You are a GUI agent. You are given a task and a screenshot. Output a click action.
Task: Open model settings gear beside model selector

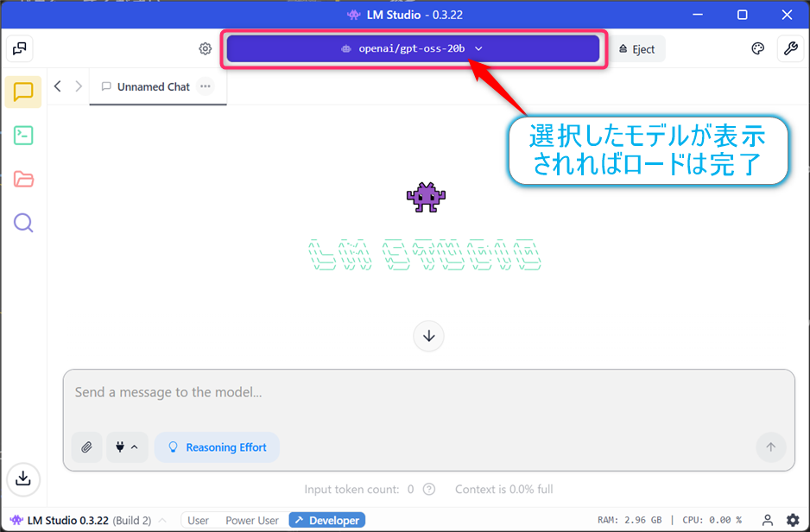(x=205, y=48)
